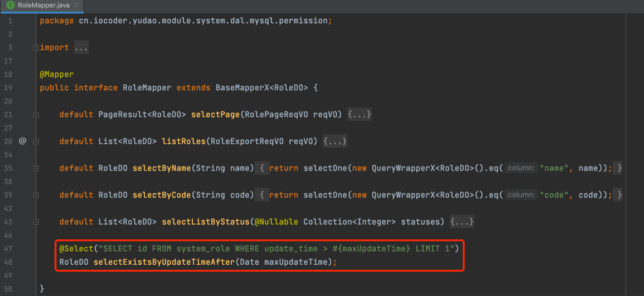
Task: Click the 'column:' hint before "name"
Action: (521, 168)
